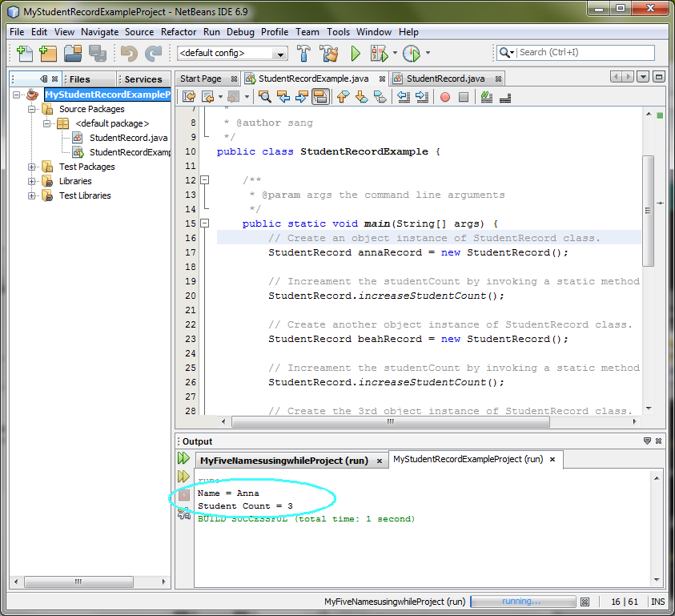Collapse MyStudentRecordExampleProject tree node

(16, 95)
